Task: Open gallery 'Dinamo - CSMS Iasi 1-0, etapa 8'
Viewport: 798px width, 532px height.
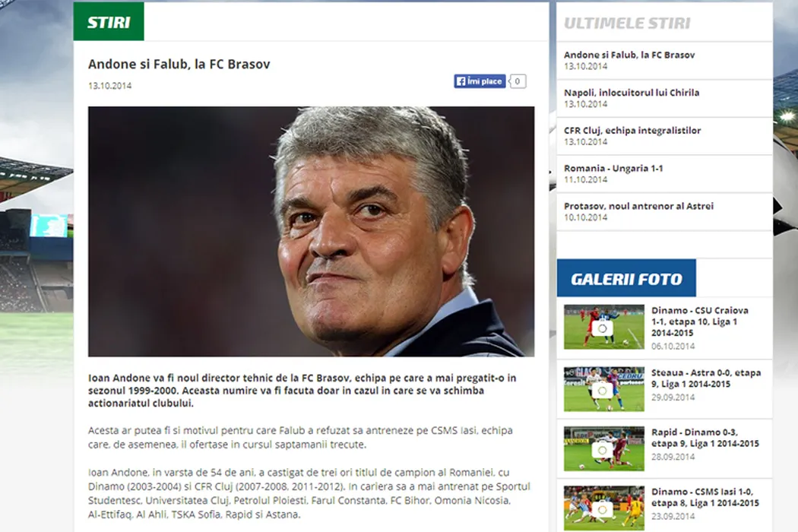Action: point(705,497)
